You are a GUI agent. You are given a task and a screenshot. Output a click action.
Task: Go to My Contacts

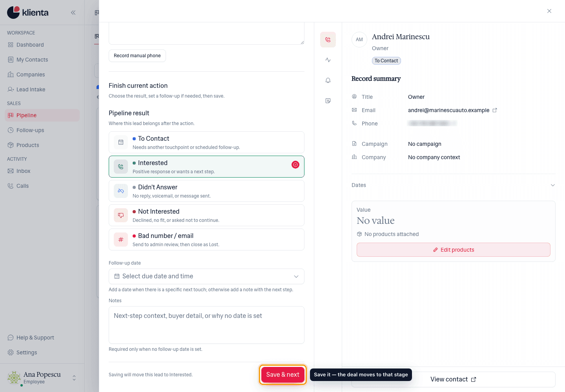pyautogui.click(x=42, y=60)
